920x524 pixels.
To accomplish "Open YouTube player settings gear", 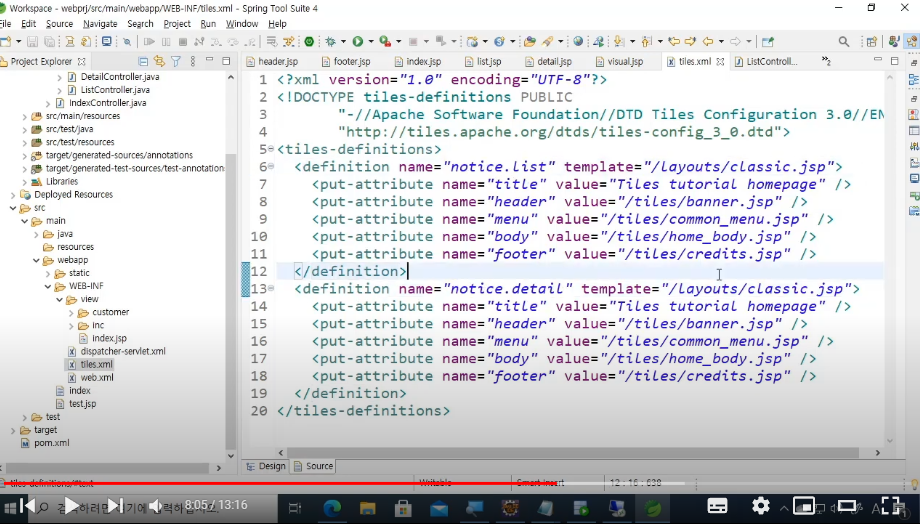I will [760, 505].
